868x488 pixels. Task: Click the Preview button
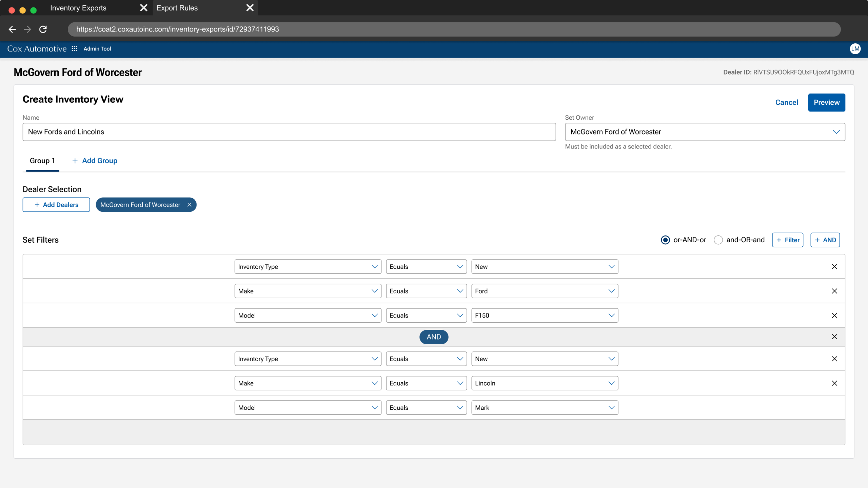click(827, 102)
